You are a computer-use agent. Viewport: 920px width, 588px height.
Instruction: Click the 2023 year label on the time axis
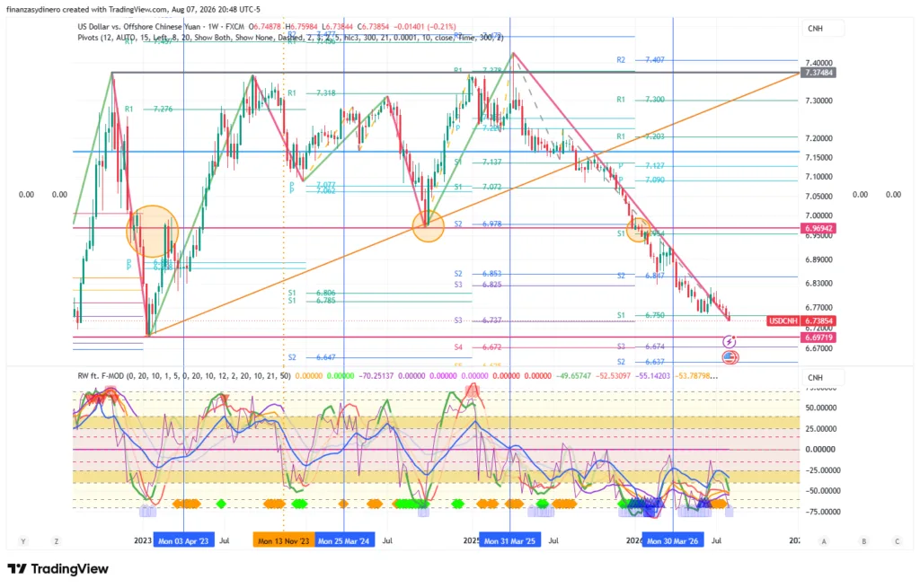pyautogui.click(x=143, y=540)
